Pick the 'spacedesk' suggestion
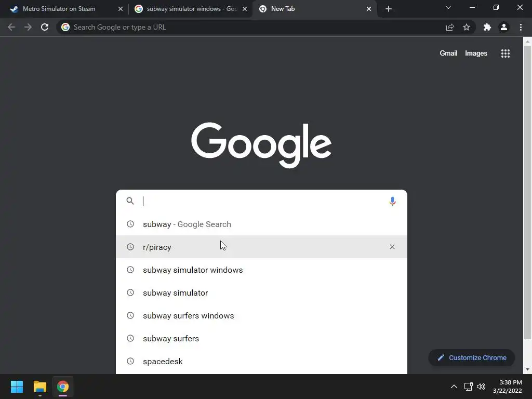This screenshot has width=532, height=399. 261,361
